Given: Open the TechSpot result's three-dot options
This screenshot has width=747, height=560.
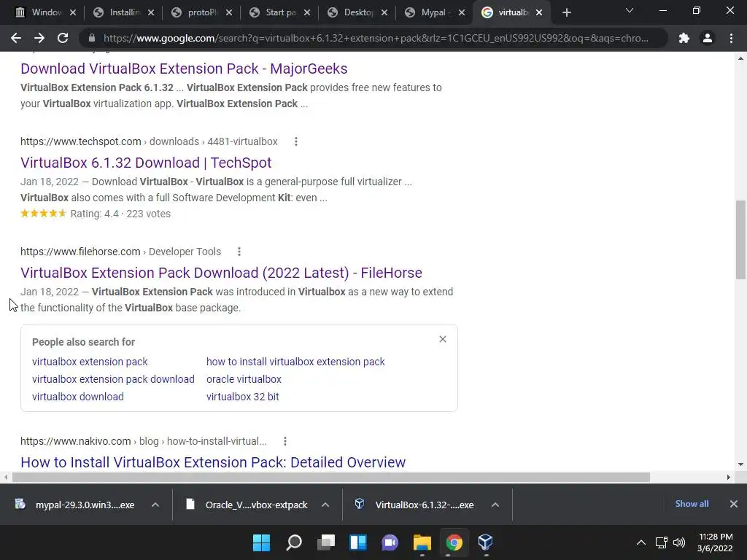Looking at the screenshot, I should click(x=296, y=141).
